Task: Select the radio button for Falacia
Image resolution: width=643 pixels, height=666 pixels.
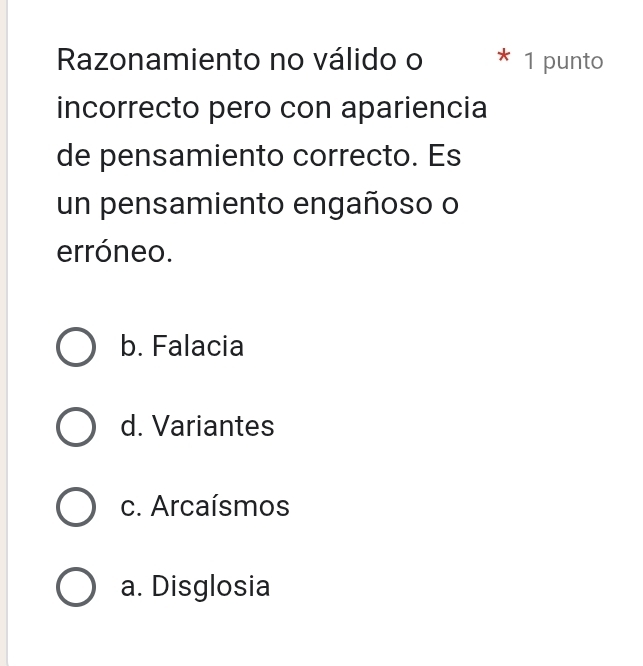Action: (76, 348)
